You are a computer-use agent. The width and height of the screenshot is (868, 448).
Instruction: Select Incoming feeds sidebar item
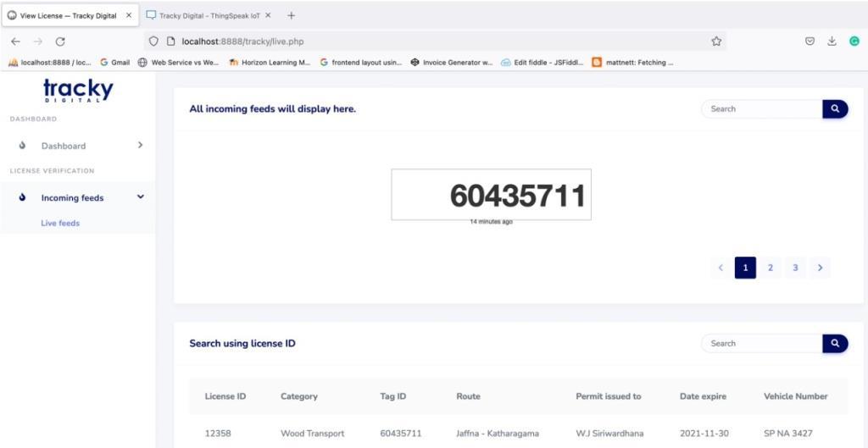coord(73,198)
